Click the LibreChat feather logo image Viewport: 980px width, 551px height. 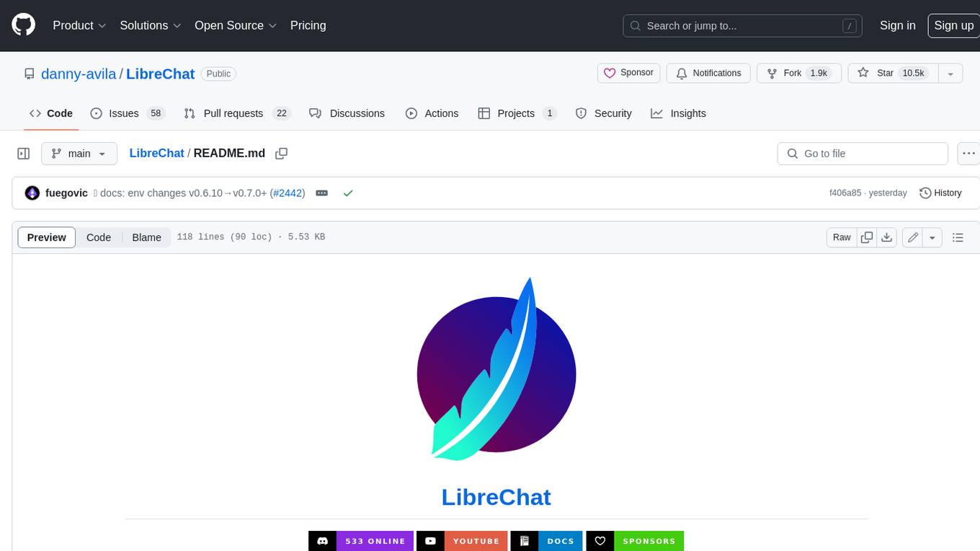tap(496, 369)
